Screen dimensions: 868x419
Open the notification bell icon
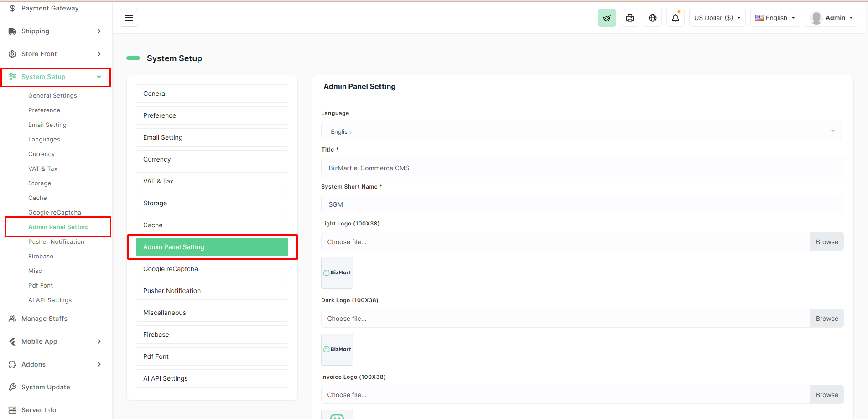click(x=675, y=18)
